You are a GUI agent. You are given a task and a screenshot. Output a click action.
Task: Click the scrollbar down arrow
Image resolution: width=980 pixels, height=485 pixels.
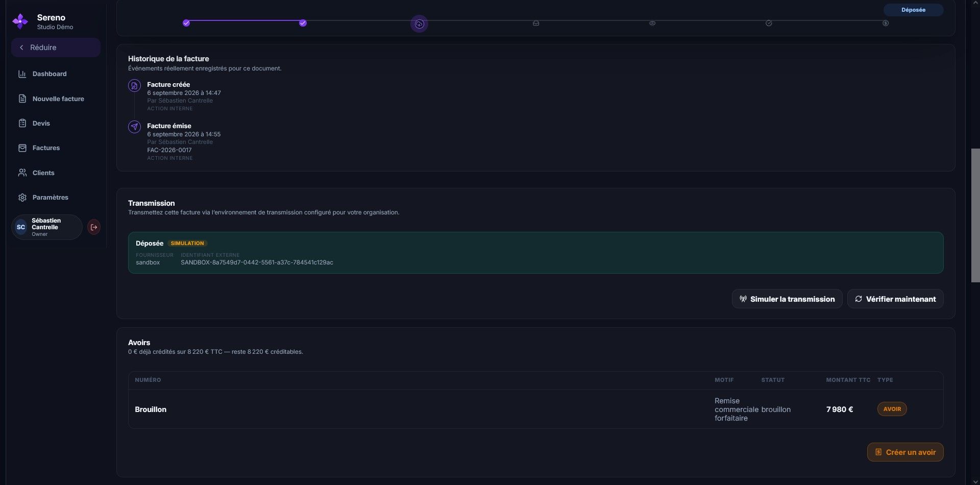(975, 481)
